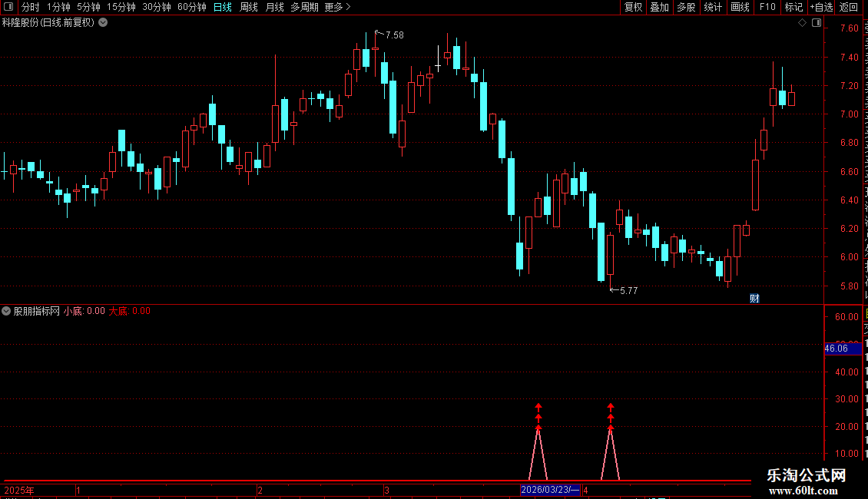Click 返回 to go back
The width and height of the screenshot is (868, 499).
[x=849, y=7]
